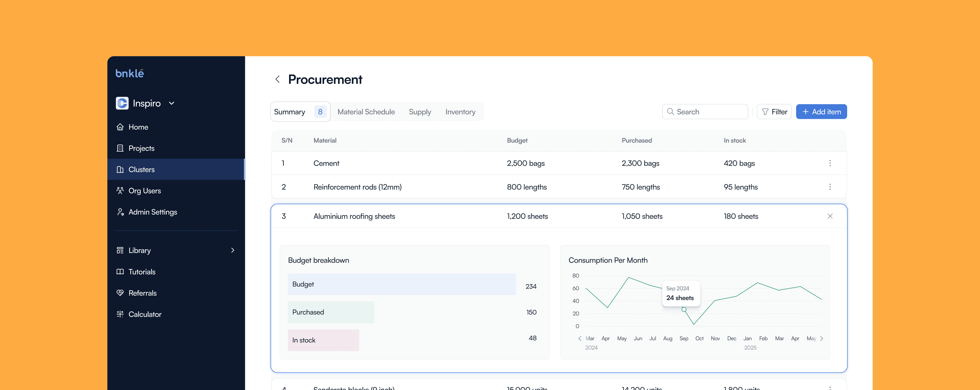This screenshot has height=390, width=980.
Task: Click the Home house icon
Action: pyautogui.click(x=120, y=127)
